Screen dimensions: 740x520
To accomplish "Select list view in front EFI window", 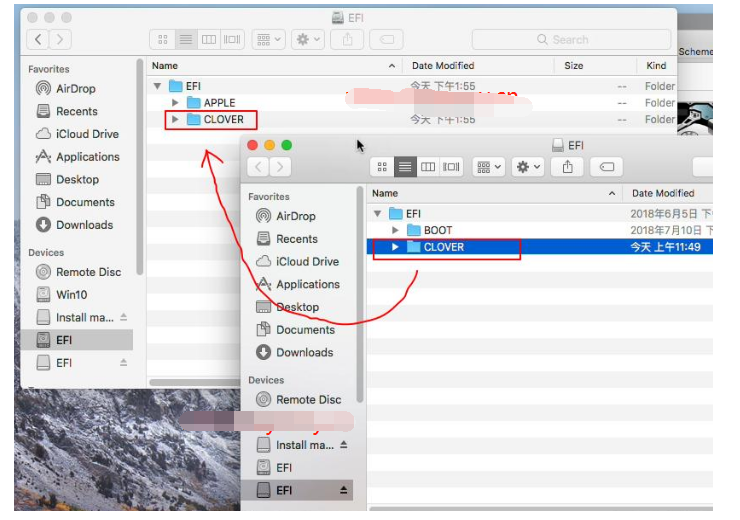I will pos(405,167).
